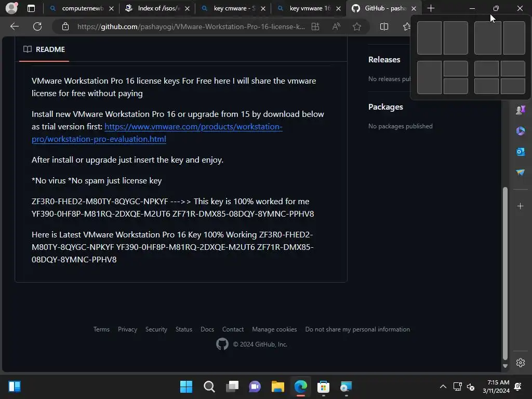
Task: Open File Explorer from taskbar
Action: 278,387
